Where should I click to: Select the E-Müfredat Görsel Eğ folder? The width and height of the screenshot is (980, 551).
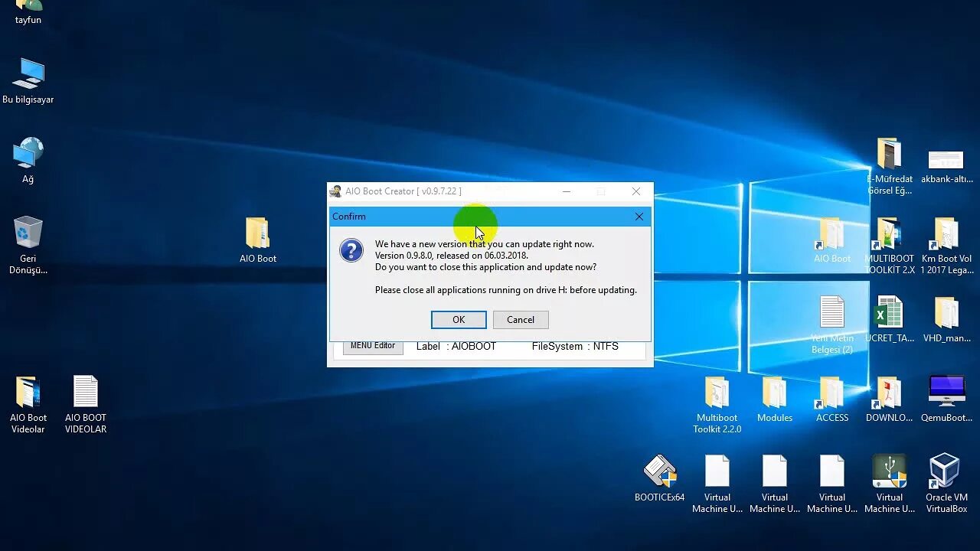[x=890, y=166]
